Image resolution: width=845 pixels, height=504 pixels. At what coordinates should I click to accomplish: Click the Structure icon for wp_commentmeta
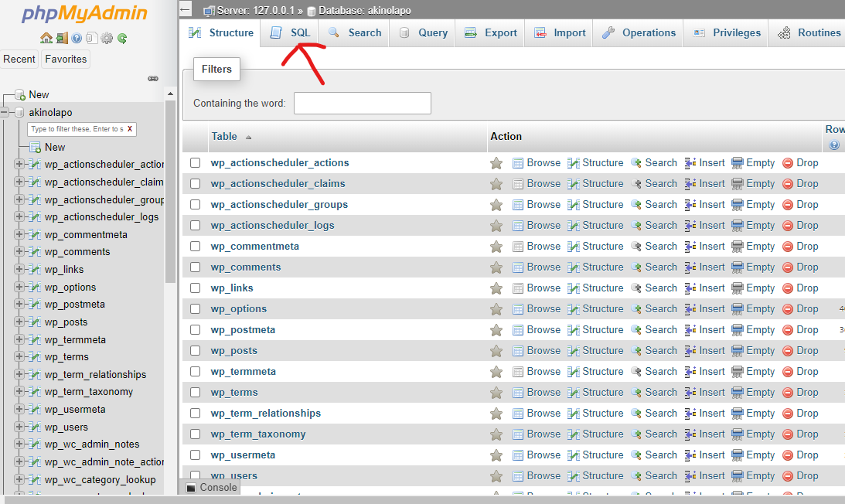[x=574, y=247]
